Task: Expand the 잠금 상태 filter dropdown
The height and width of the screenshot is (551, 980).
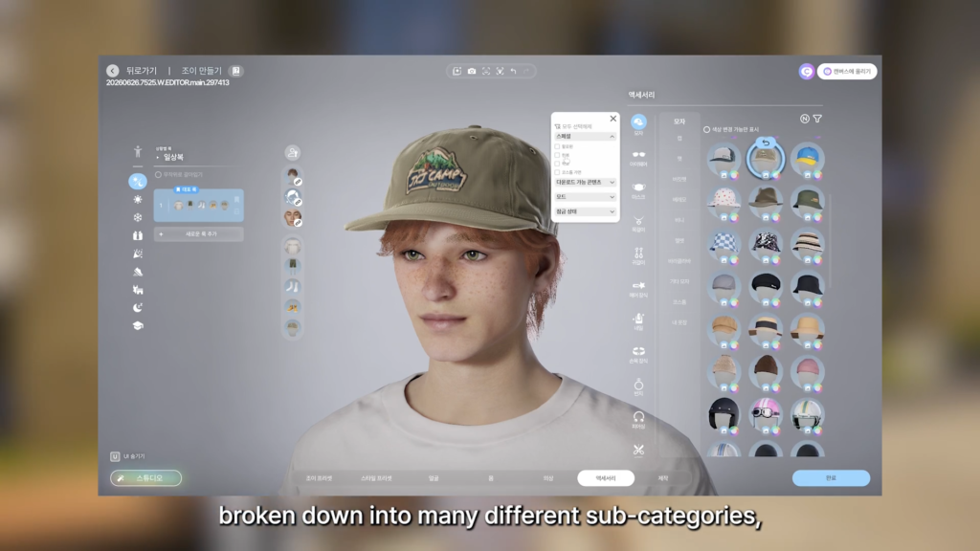Action: (585, 211)
